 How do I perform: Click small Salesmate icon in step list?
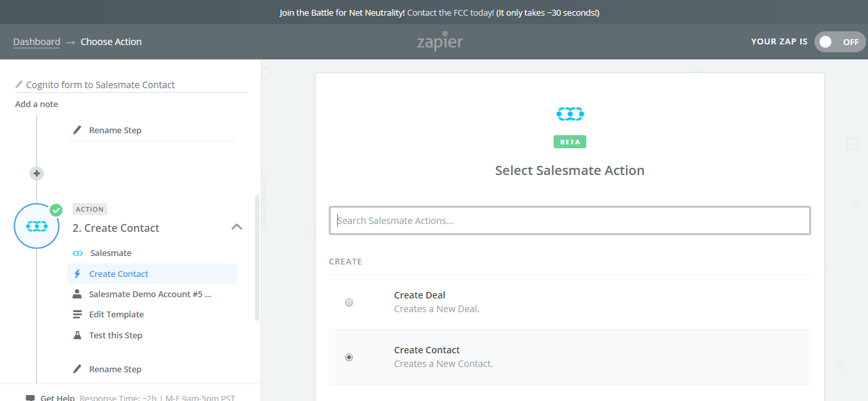pyautogui.click(x=77, y=253)
